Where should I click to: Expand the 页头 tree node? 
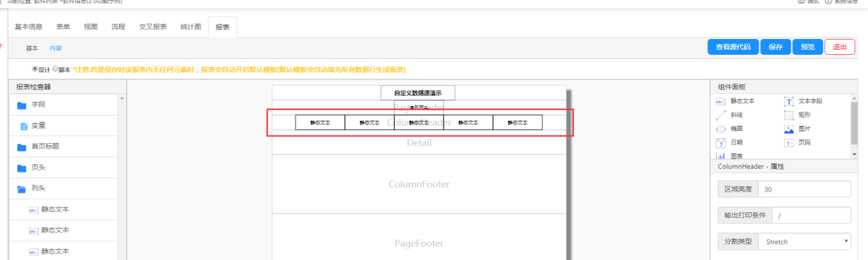click(63, 168)
